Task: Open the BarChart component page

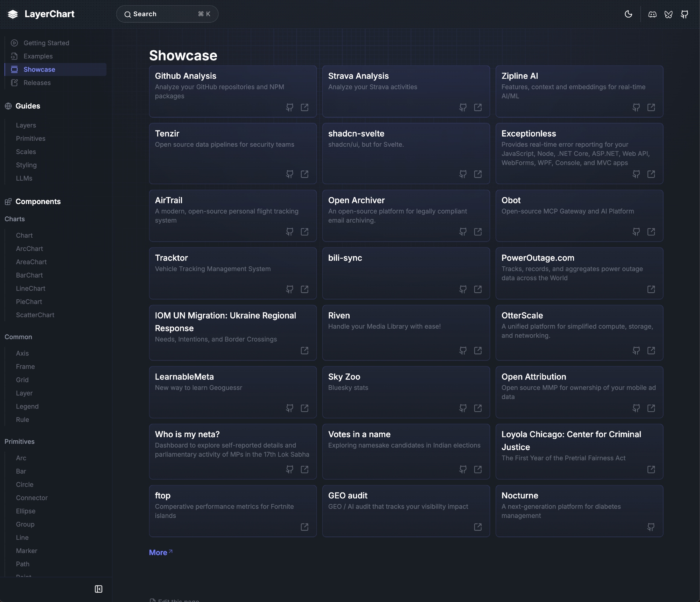Action: coord(29,275)
